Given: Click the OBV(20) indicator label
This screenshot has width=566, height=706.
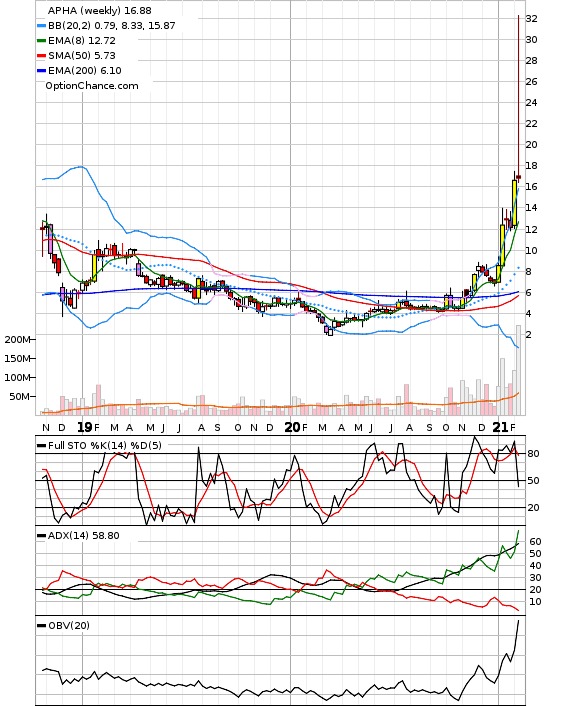Looking at the screenshot, I should pos(68,625).
